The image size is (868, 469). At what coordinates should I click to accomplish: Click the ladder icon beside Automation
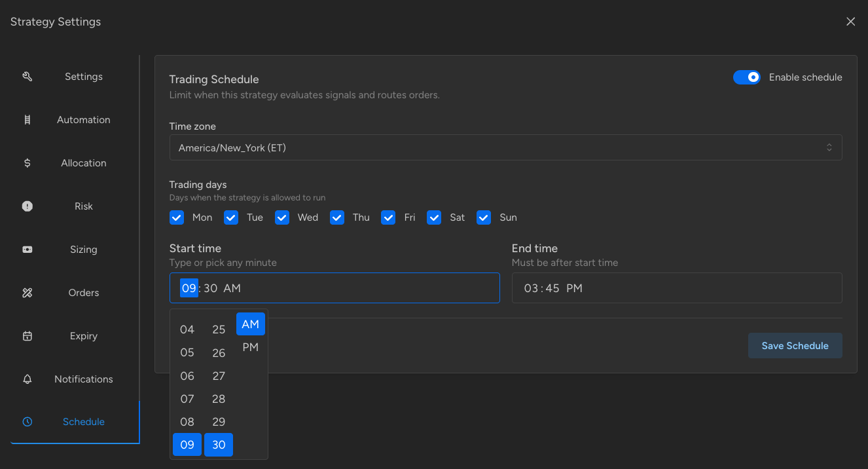(x=27, y=120)
